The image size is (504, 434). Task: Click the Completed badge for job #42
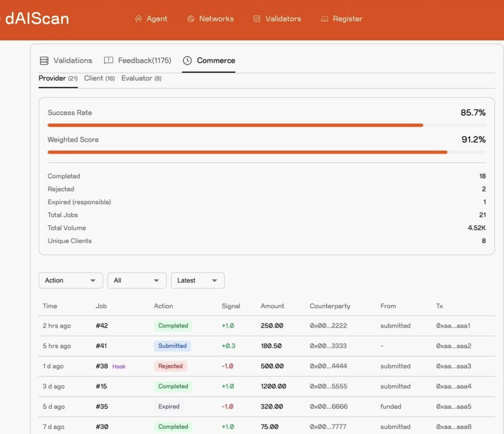click(x=173, y=326)
